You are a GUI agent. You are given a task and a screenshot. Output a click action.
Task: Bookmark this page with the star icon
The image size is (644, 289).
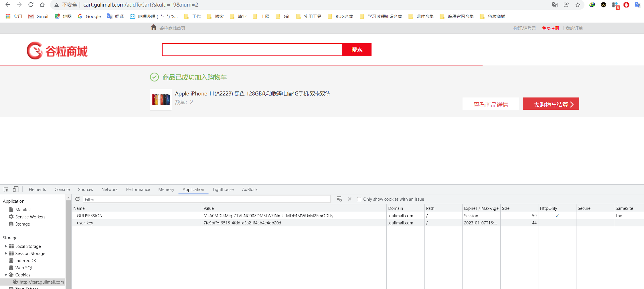coord(578,5)
